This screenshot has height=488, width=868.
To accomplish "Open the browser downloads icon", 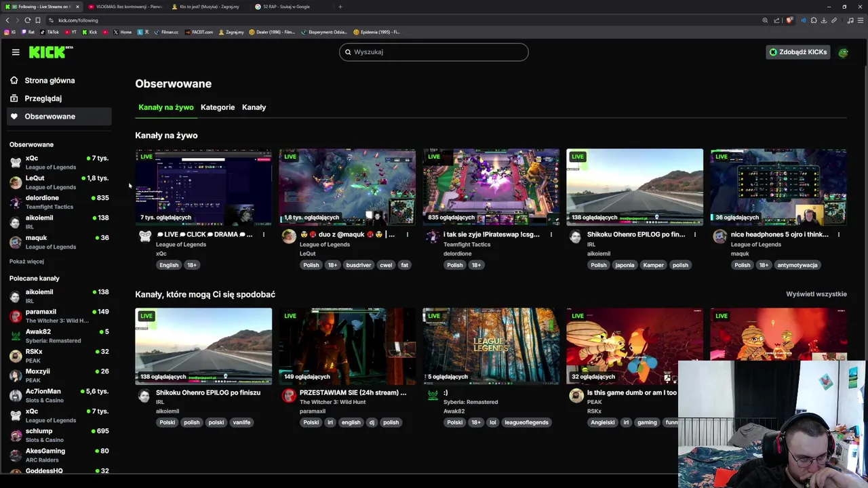I will click(824, 20).
